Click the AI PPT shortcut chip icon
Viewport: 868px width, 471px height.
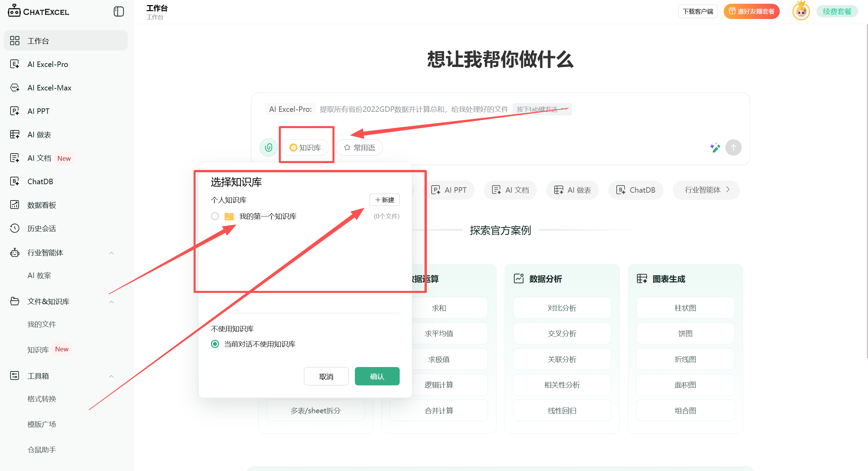click(436, 190)
